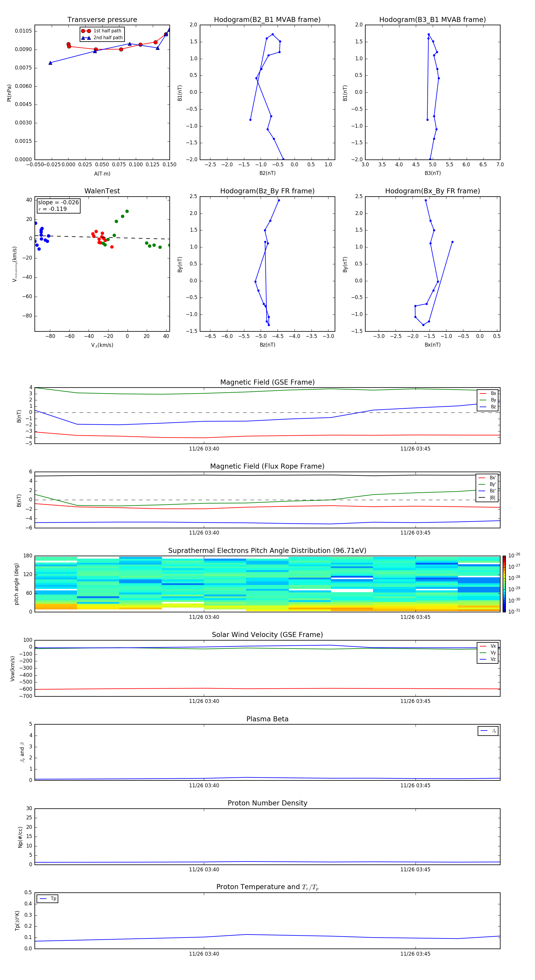The height and width of the screenshot is (980, 535).
Task: Click the 'Vx' legend entry
Action: click(x=488, y=646)
